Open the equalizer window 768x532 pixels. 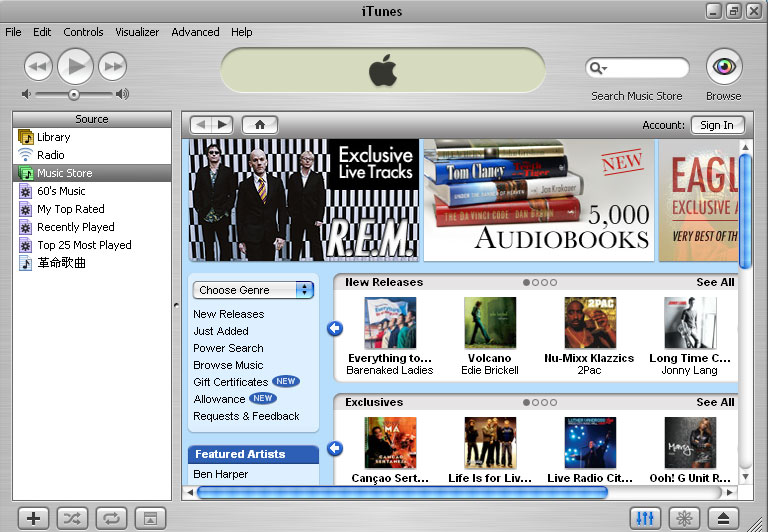tap(645, 518)
